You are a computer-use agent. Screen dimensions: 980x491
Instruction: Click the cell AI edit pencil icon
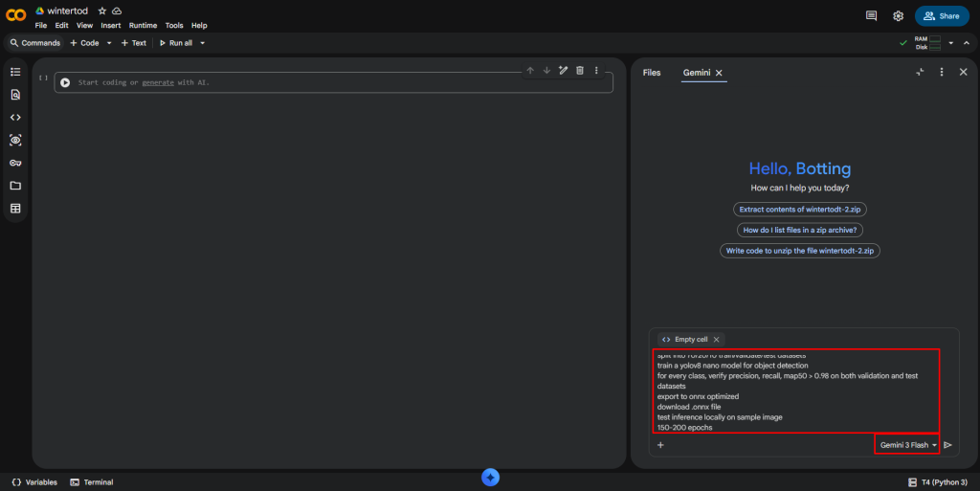(563, 71)
